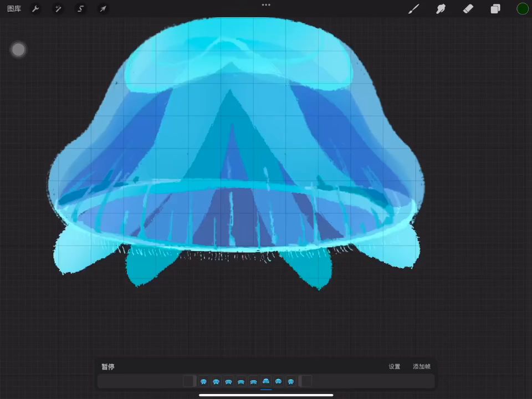Select the Eraser tool

468,9
